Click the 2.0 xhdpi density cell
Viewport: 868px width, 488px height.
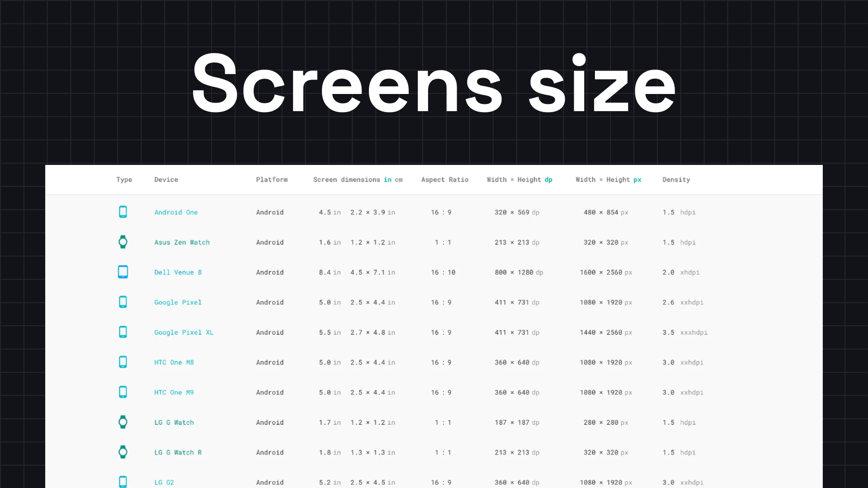click(x=680, y=272)
